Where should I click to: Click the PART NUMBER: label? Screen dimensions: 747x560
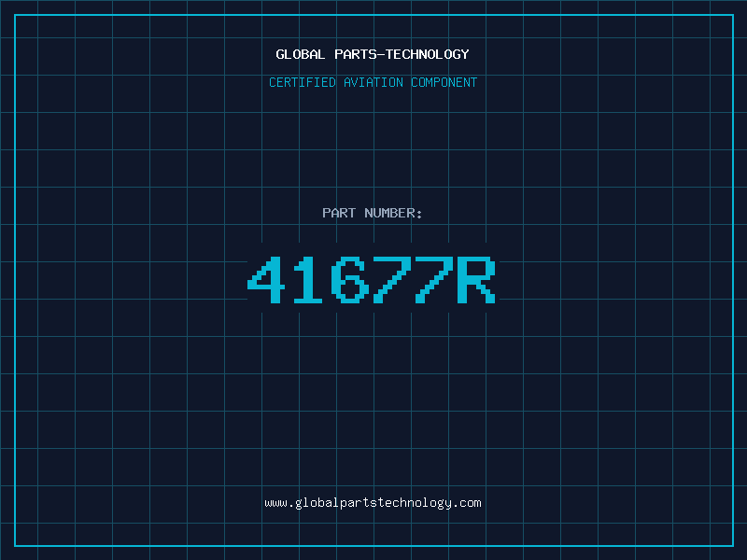click(373, 213)
